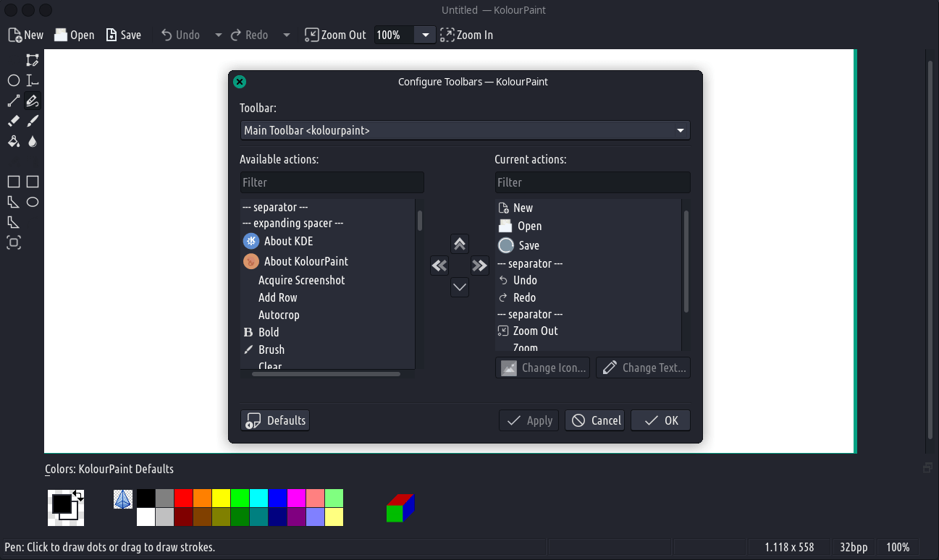Click the OK button
Viewport: 939px width, 560px height.
pos(660,420)
